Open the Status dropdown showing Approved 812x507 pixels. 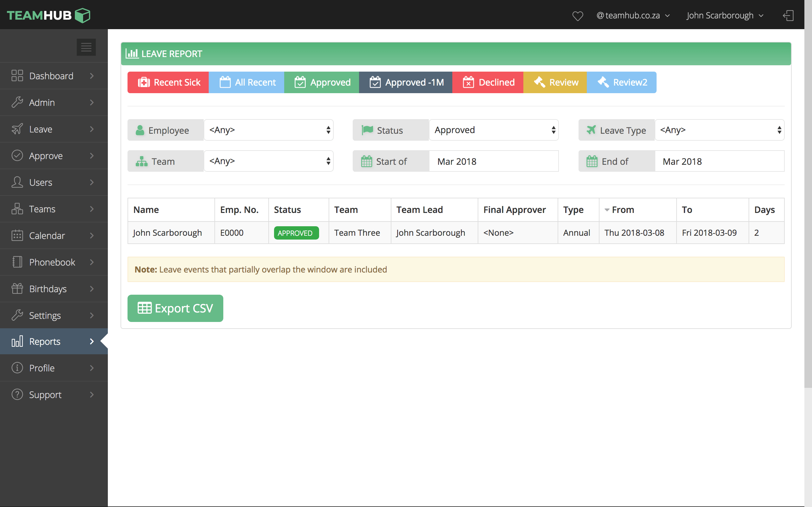tap(494, 130)
